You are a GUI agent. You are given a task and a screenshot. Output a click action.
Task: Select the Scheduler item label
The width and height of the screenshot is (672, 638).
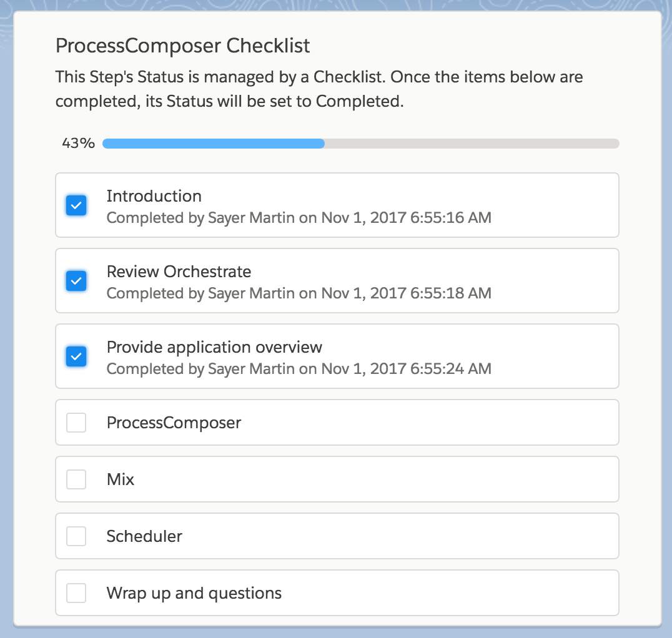[145, 536]
